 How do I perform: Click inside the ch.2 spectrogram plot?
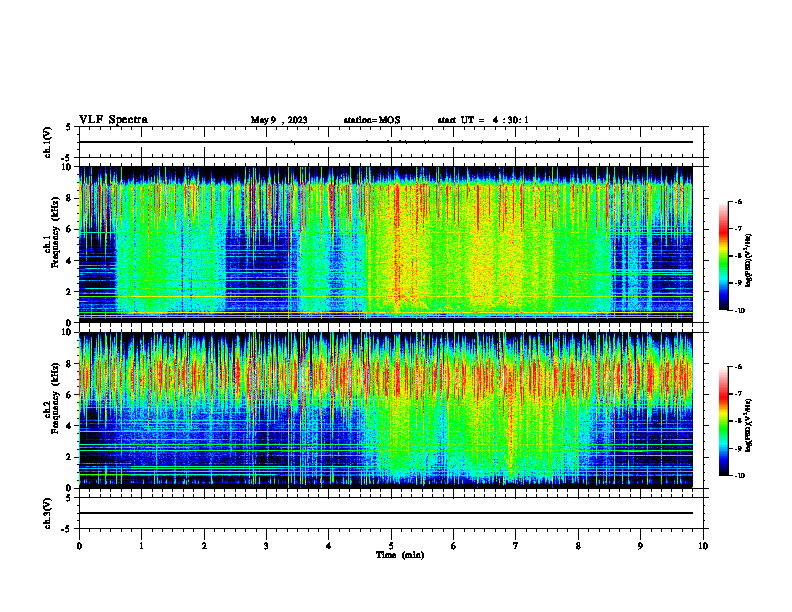pos(386,410)
